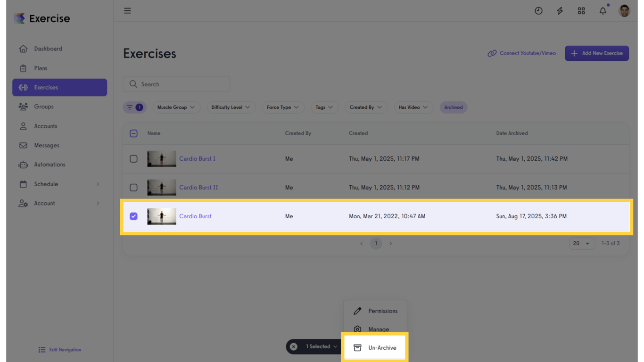Screen dimensions: 644x362
Task: Clear selection with the X icon
Action: (294, 346)
